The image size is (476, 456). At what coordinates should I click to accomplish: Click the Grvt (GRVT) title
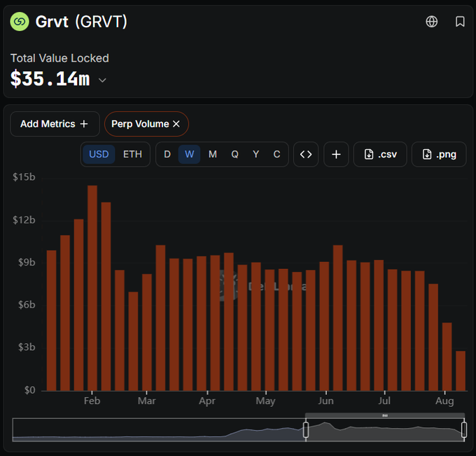pos(81,22)
